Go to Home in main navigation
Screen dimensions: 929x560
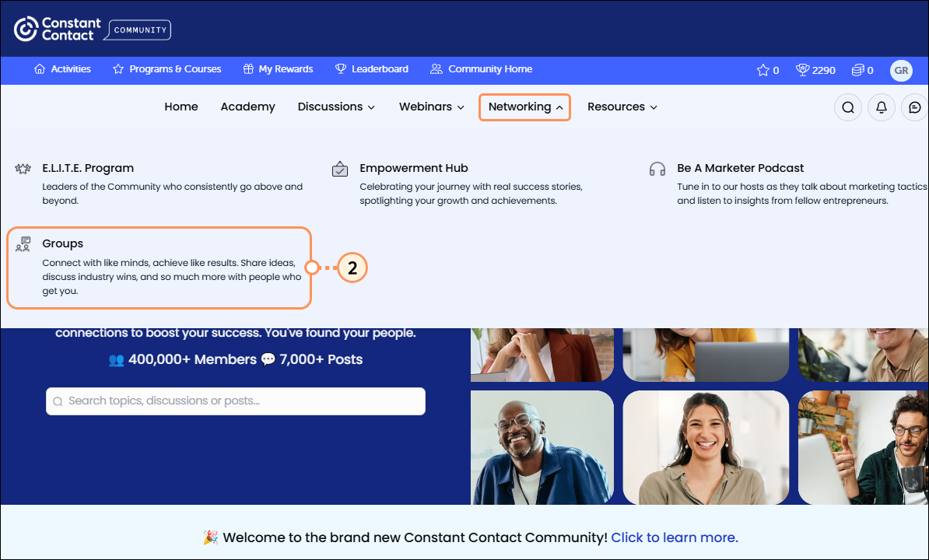coord(181,107)
